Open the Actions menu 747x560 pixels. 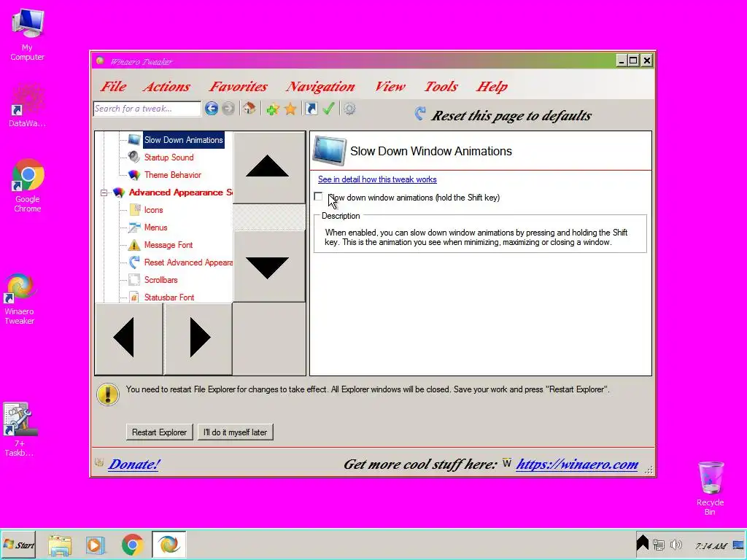coord(166,86)
